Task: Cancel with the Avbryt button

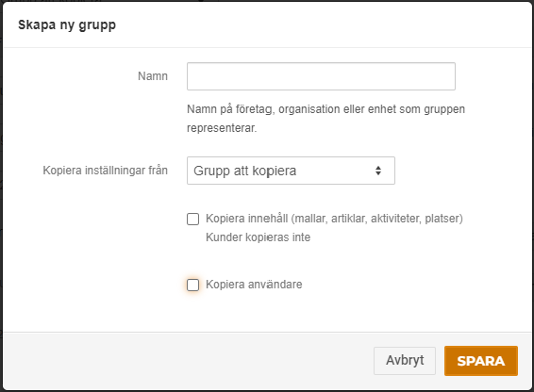Action: [405, 361]
